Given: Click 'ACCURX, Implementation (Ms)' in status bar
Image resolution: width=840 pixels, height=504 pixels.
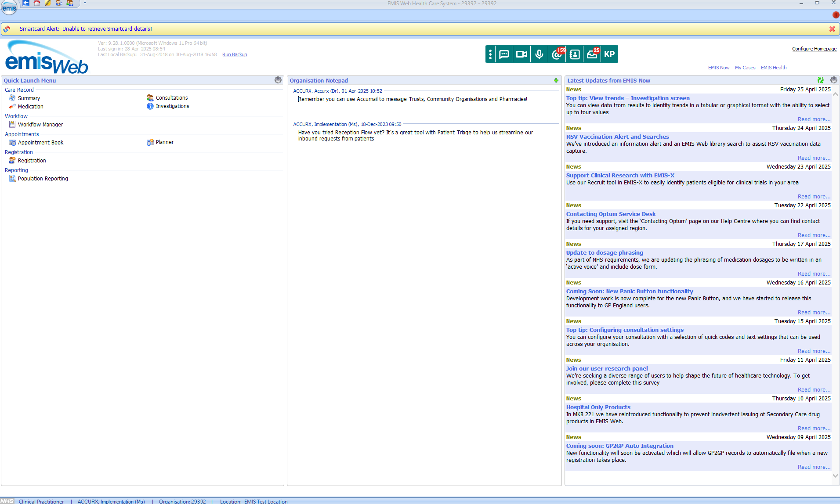Looking at the screenshot, I should pos(111,501).
